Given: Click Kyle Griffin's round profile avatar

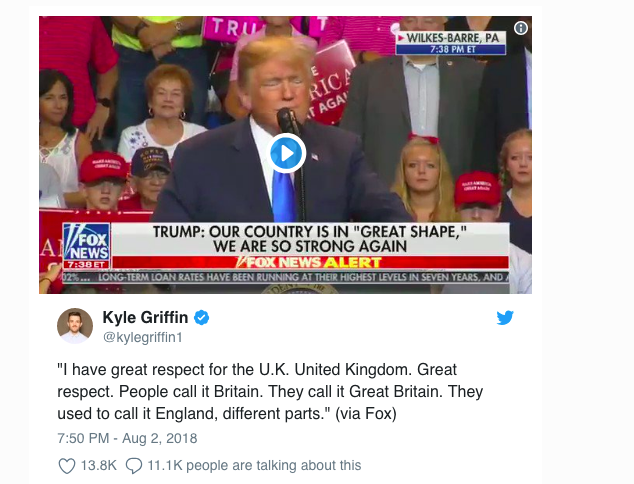Looking at the screenshot, I should tap(75, 326).
